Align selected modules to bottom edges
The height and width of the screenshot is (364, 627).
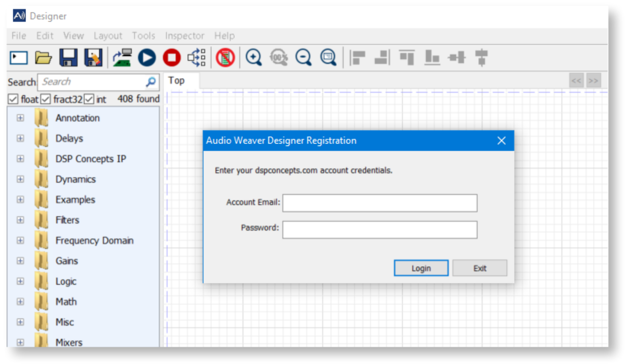433,57
